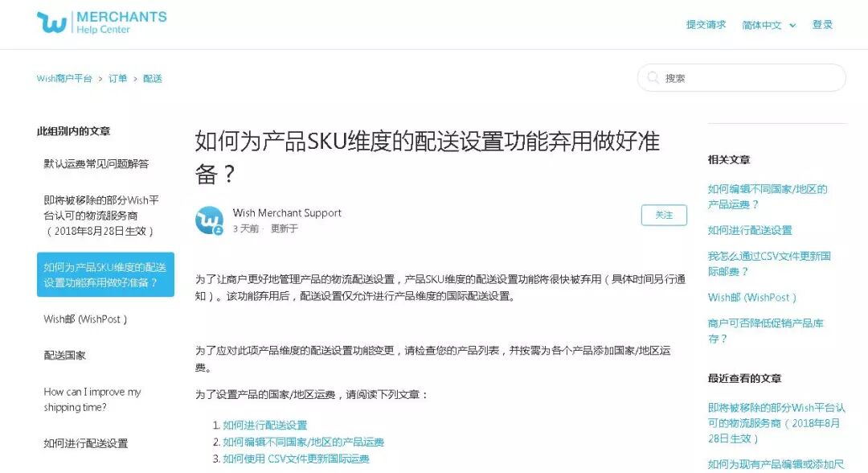
Task: Open How can I improve my shipping time
Action: point(92,399)
